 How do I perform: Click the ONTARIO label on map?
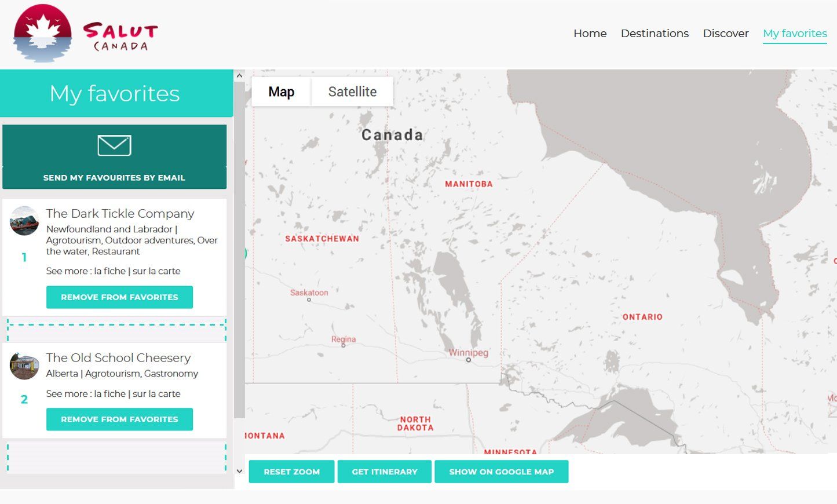pyautogui.click(x=642, y=317)
